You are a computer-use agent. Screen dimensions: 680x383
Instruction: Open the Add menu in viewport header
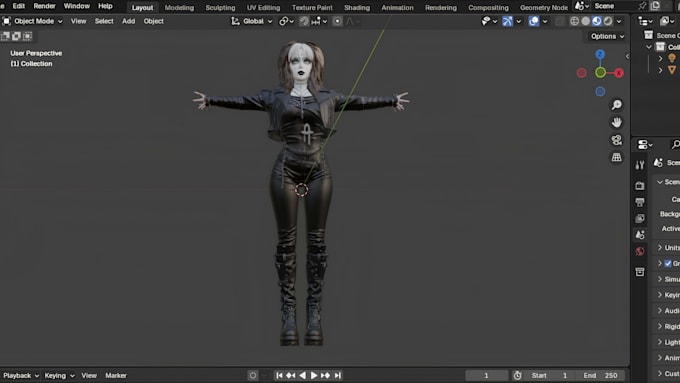[128, 21]
